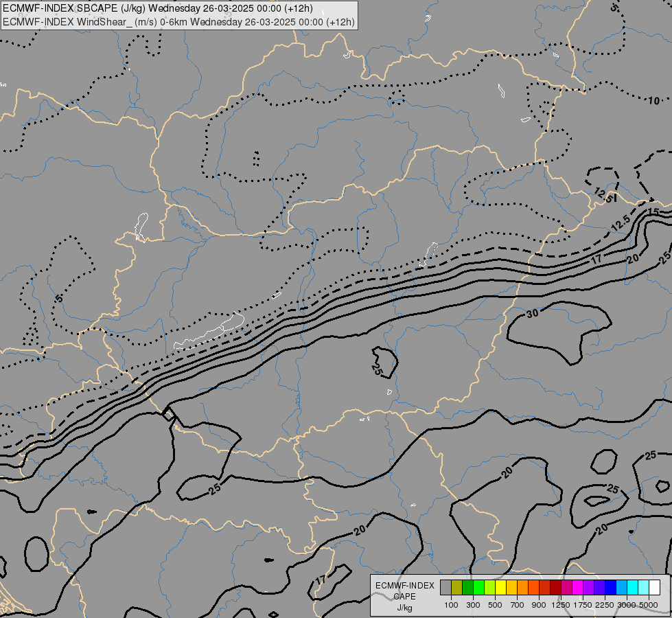Click the ECMWF-INDEX text in the legend
Screen dimensions: 672x618
(404, 586)
